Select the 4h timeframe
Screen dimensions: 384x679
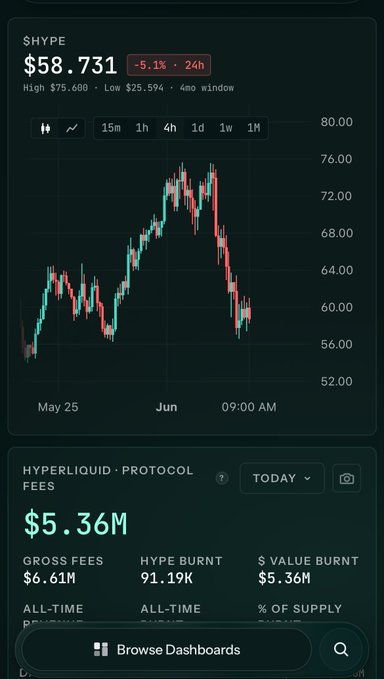[x=170, y=128]
